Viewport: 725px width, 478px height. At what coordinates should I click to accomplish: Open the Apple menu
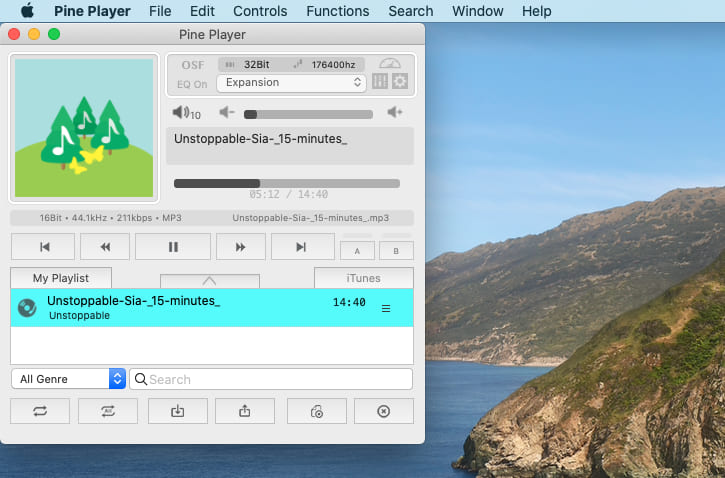pos(27,11)
